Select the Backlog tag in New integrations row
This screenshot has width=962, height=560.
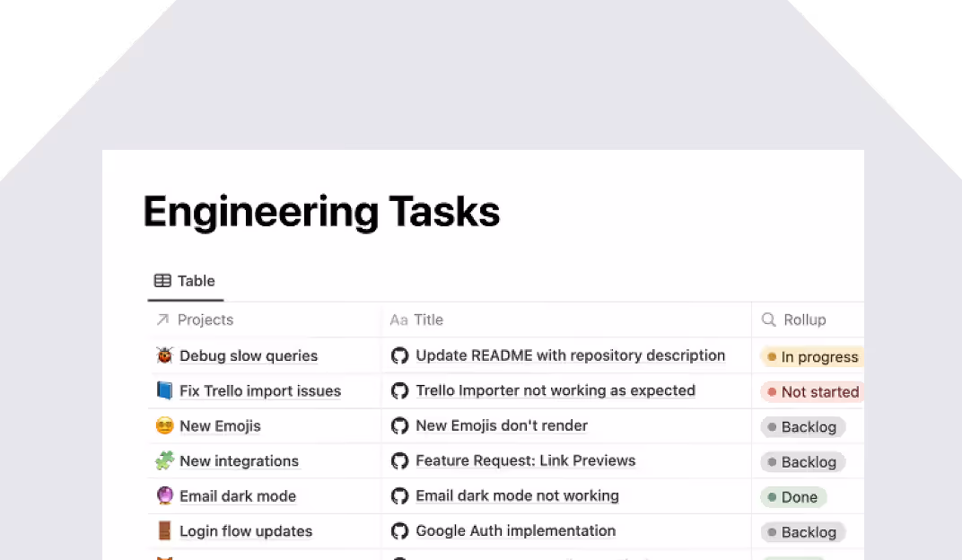point(803,462)
